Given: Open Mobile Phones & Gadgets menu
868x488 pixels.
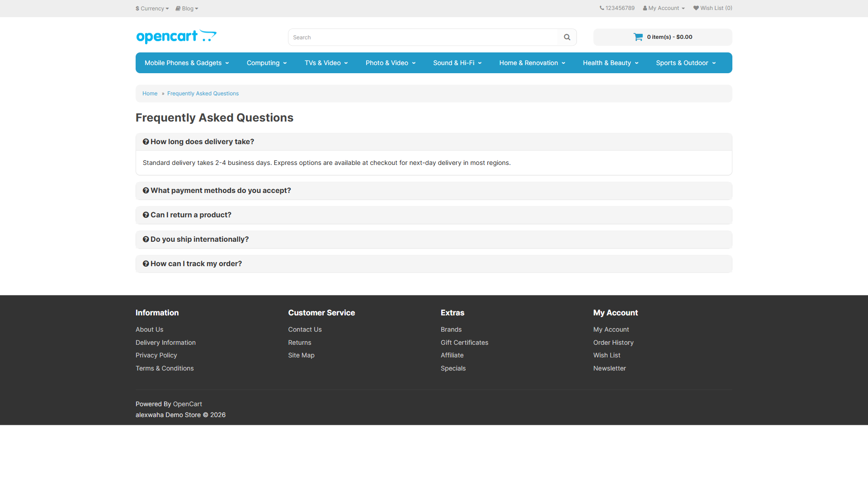Looking at the screenshot, I should click(187, 63).
